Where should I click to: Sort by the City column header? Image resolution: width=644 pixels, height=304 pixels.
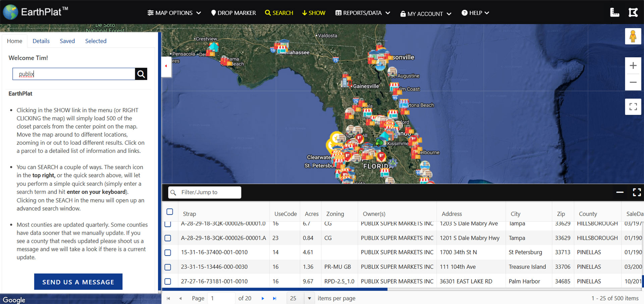pos(516,214)
